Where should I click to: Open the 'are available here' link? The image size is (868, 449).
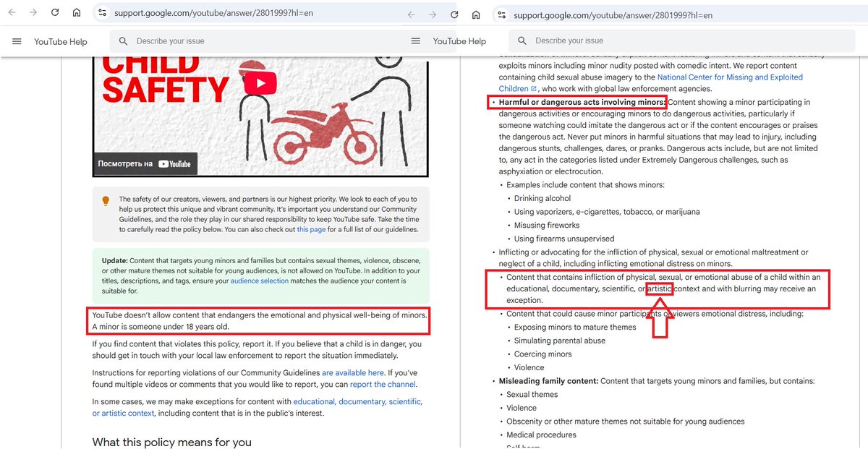[353, 373]
